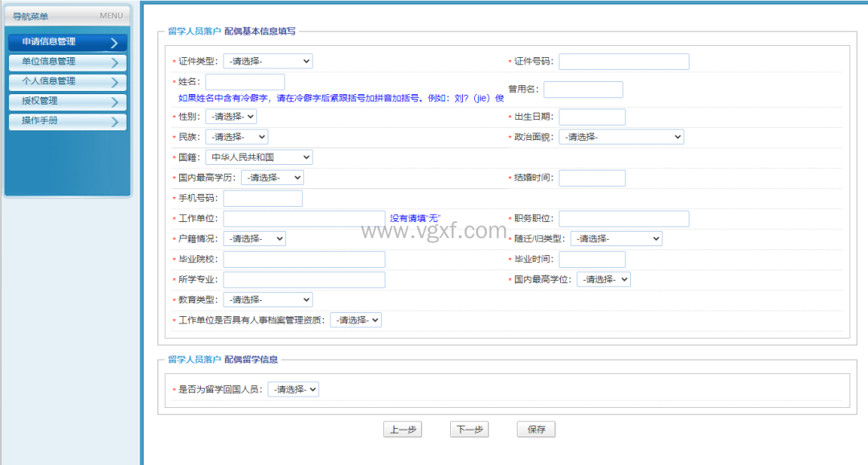Viewport: 868px width, 465px height.
Task: Focus the 证件号码 input field
Action: [624, 62]
